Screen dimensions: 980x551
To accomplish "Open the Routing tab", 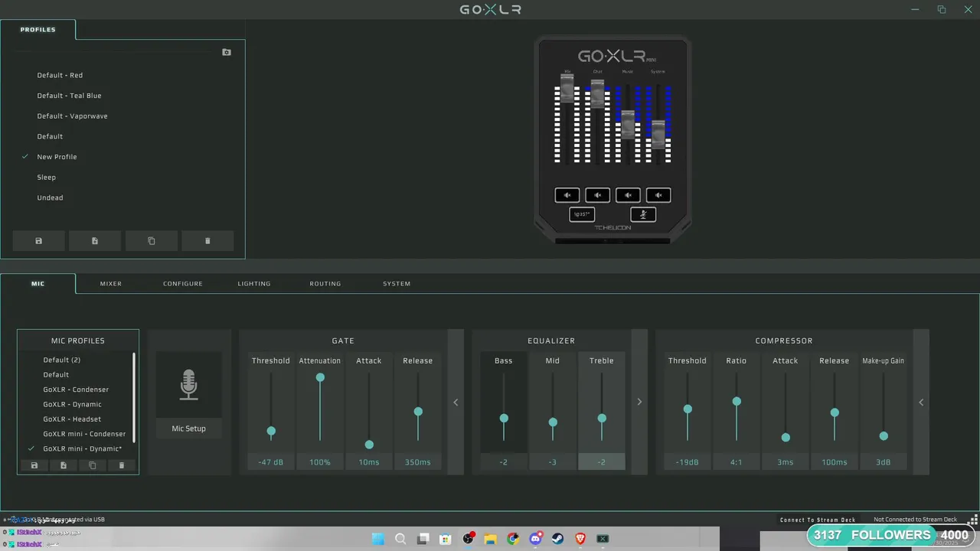I will [x=325, y=284].
